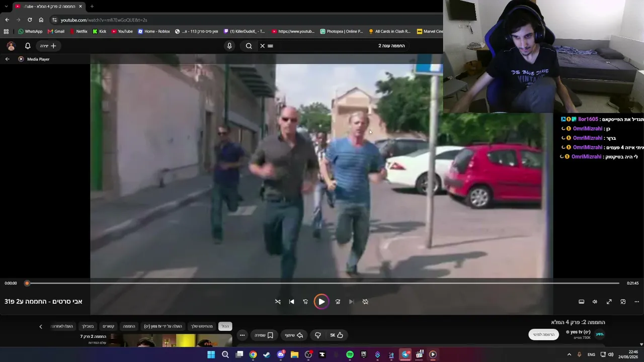Show hidden system tray icons
Image resolution: width=644 pixels, height=362 pixels.
569,354
